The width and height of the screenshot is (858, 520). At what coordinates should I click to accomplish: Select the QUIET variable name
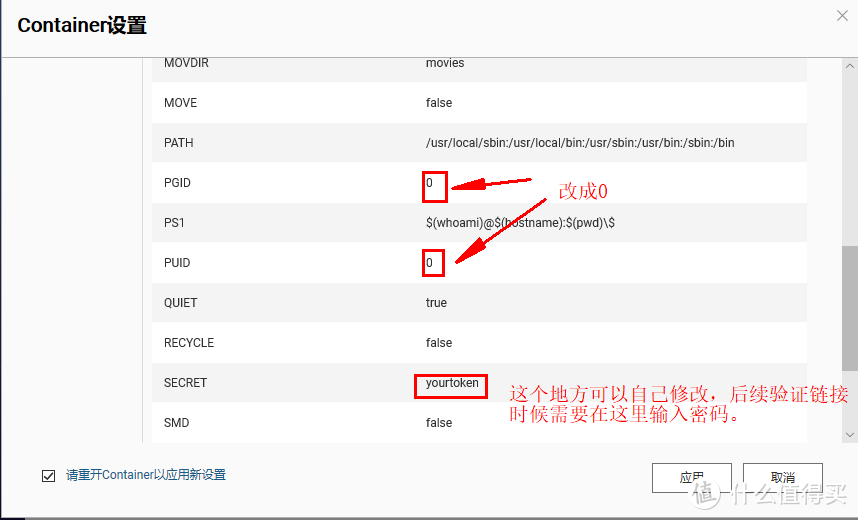[180, 303]
